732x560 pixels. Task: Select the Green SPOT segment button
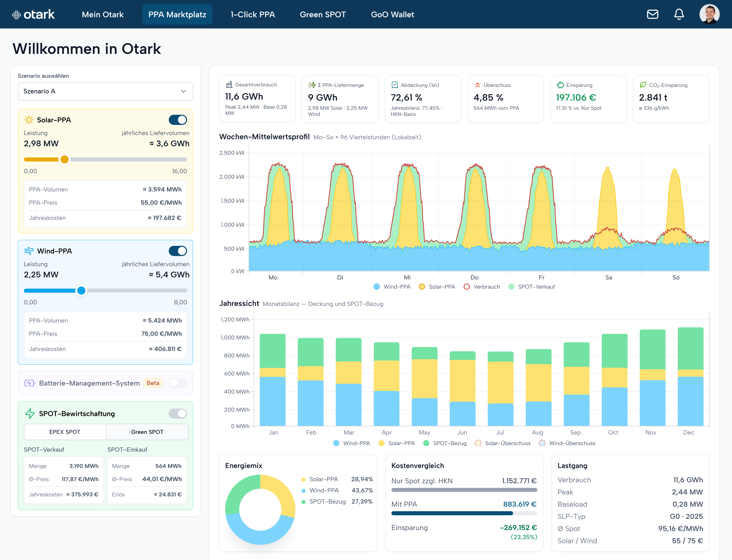(x=147, y=432)
